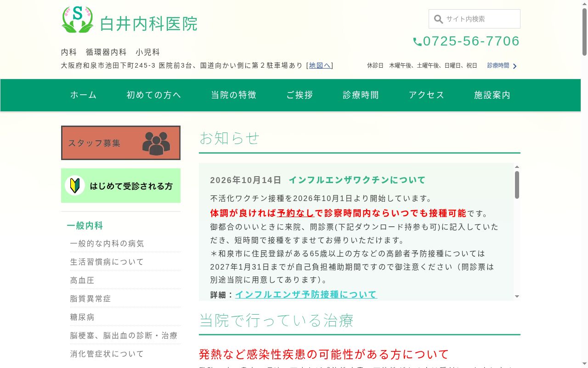Image resolution: width=588 pixels, height=368 pixels.
Task: Click the サイト内検索 search field
Action: pos(475,19)
